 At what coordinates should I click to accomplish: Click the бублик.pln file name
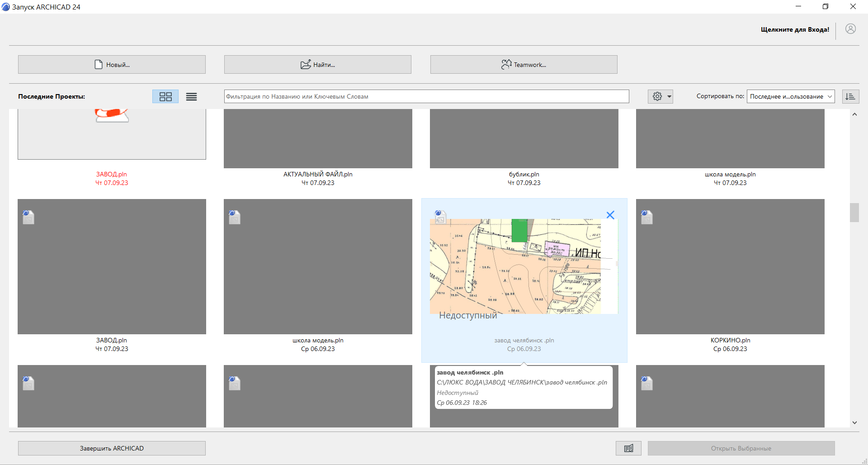(x=524, y=174)
